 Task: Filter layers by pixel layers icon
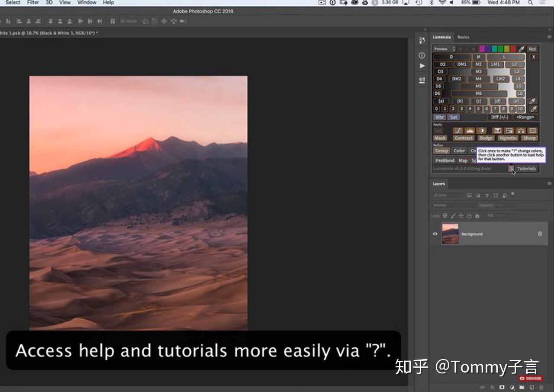(x=469, y=196)
